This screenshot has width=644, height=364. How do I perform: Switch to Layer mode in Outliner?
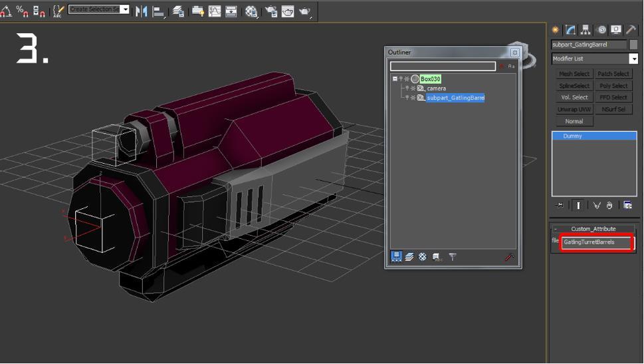click(409, 257)
